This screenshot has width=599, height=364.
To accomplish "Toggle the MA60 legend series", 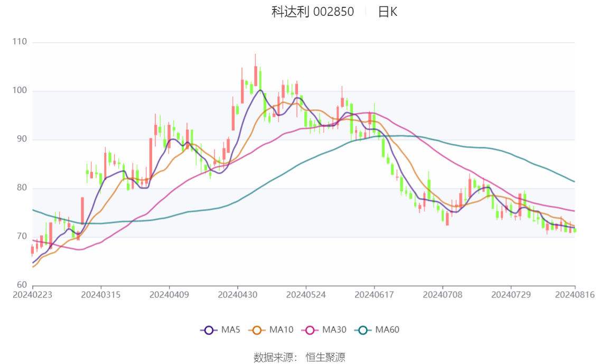I will coord(377,330).
